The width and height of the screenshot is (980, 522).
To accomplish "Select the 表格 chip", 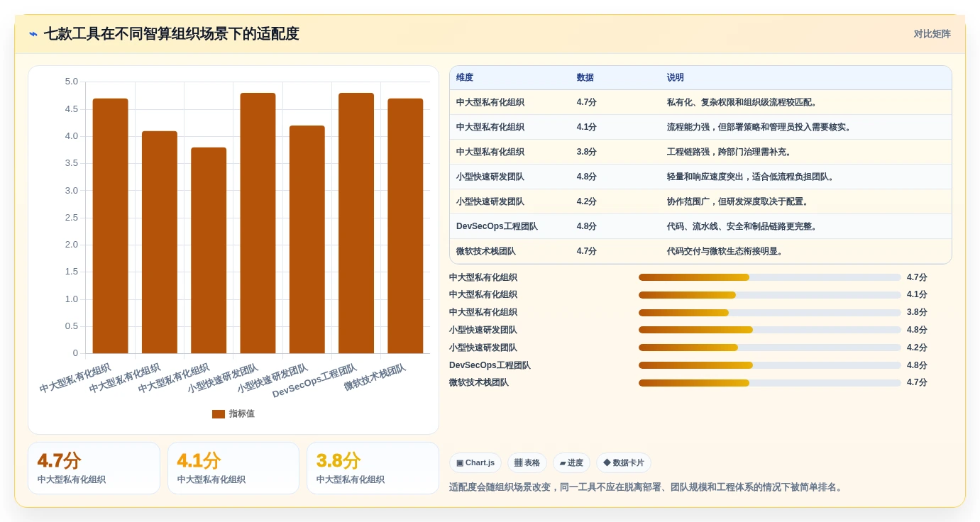I will [x=527, y=463].
